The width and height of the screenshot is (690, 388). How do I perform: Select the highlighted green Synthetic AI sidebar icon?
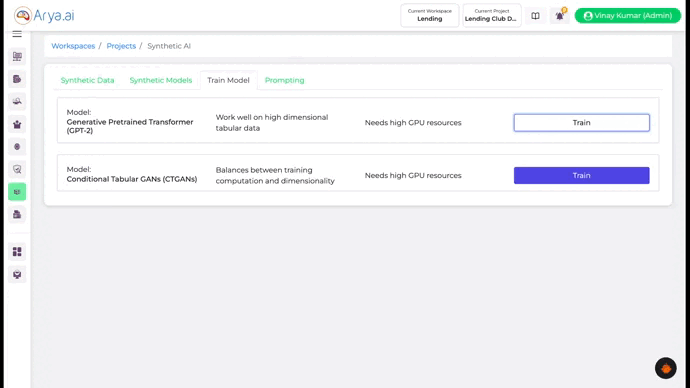point(17,192)
